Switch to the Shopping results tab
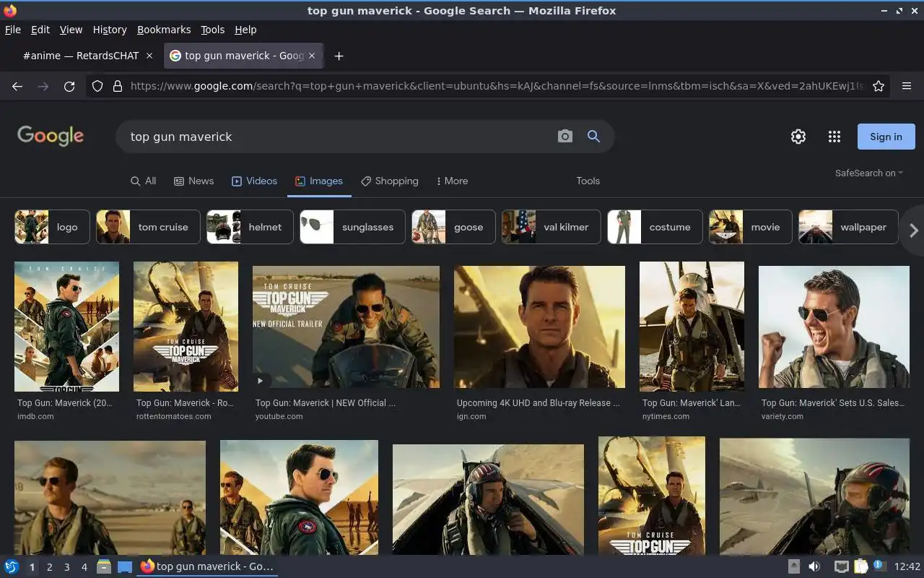 click(389, 181)
